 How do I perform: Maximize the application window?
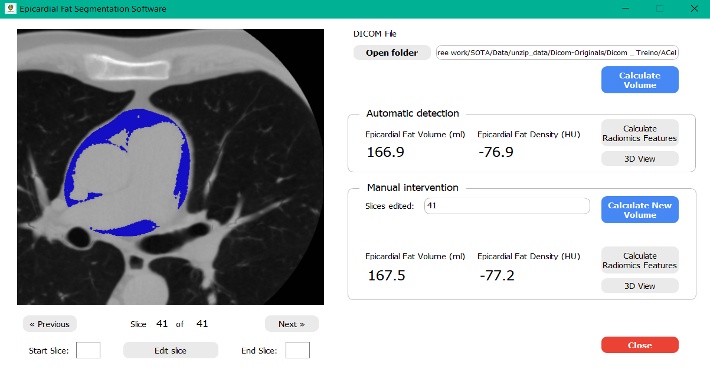(x=660, y=9)
